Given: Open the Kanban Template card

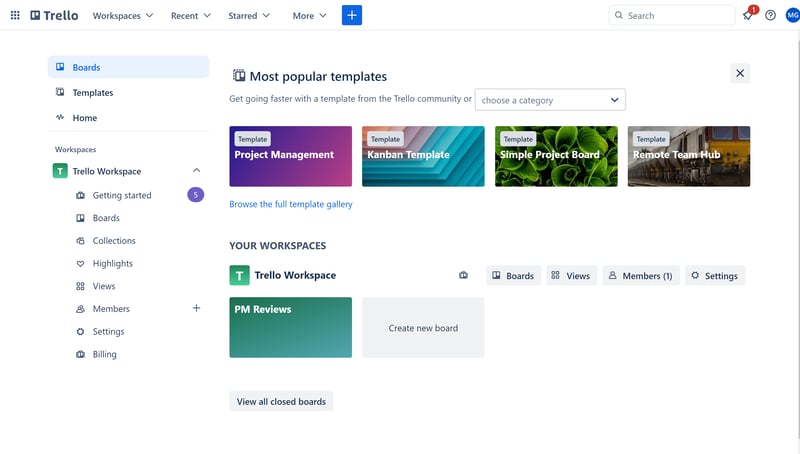Looking at the screenshot, I should tap(423, 156).
